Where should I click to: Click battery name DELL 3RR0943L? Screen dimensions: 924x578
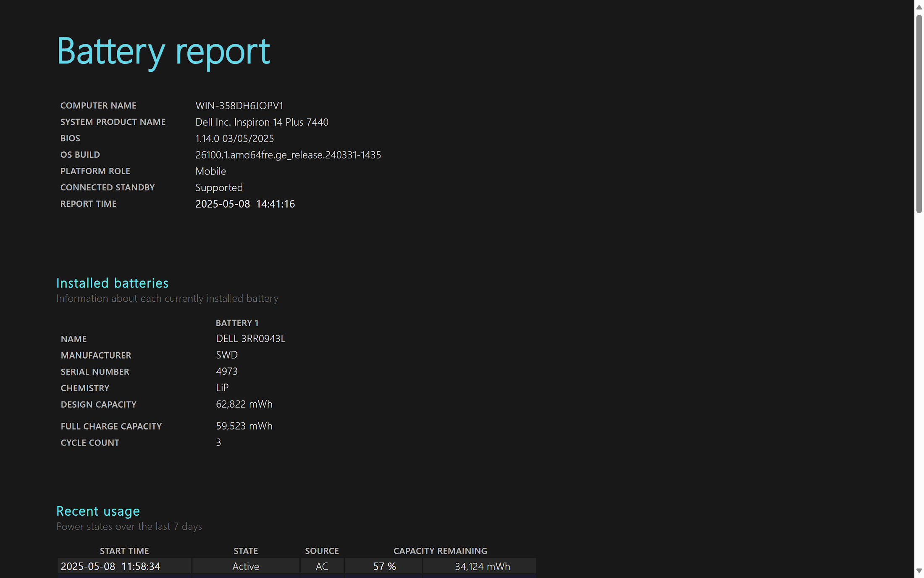(x=250, y=338)
